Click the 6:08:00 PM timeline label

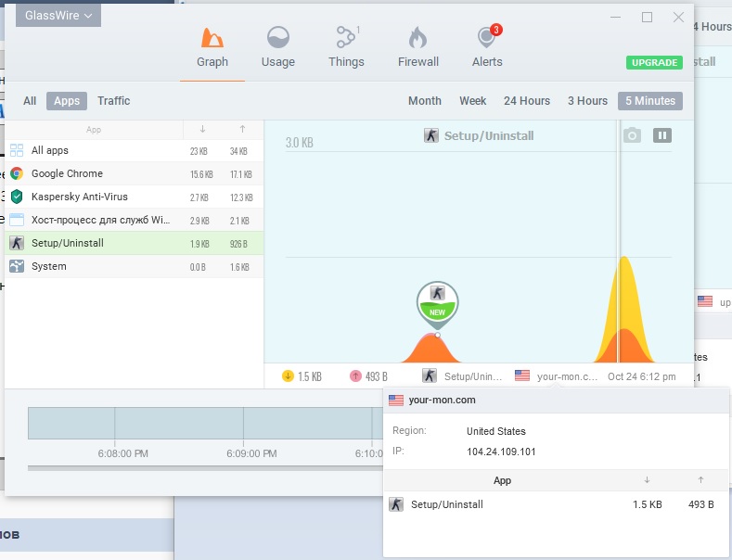(122, 453)
